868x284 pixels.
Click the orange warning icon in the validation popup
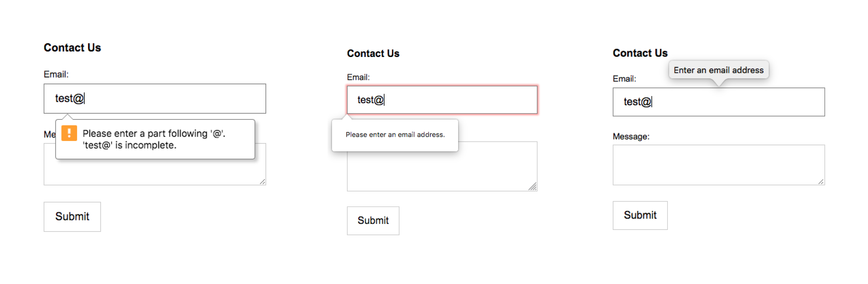tap(69, 133)
